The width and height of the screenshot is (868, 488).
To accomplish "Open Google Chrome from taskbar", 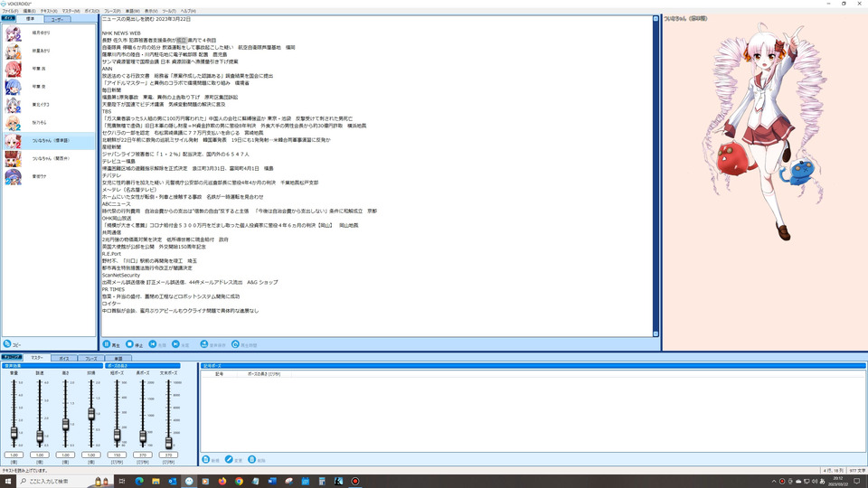I will [239, 482].
